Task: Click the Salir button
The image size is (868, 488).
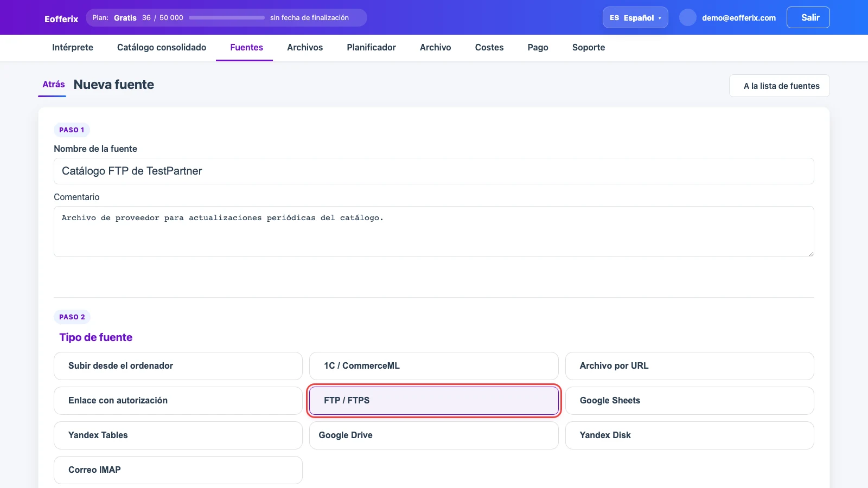Action: pyautogui.click(x=808, y=17)
